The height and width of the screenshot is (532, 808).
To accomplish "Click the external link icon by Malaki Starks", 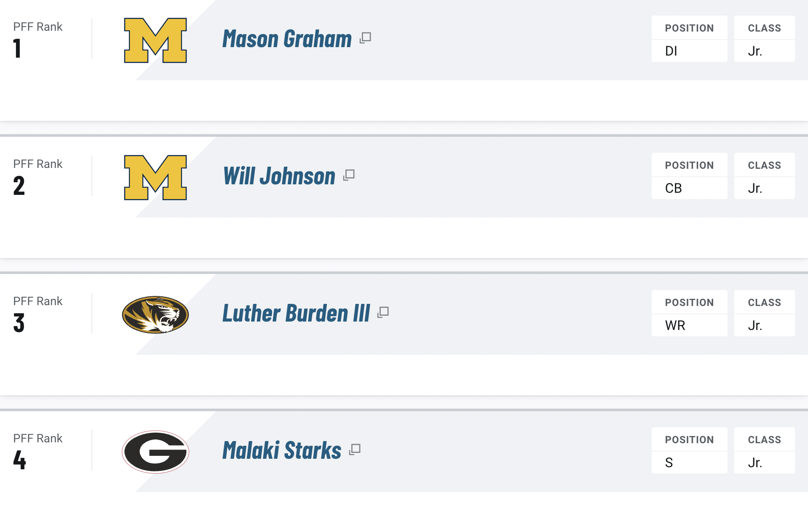I will coord(355,450).
